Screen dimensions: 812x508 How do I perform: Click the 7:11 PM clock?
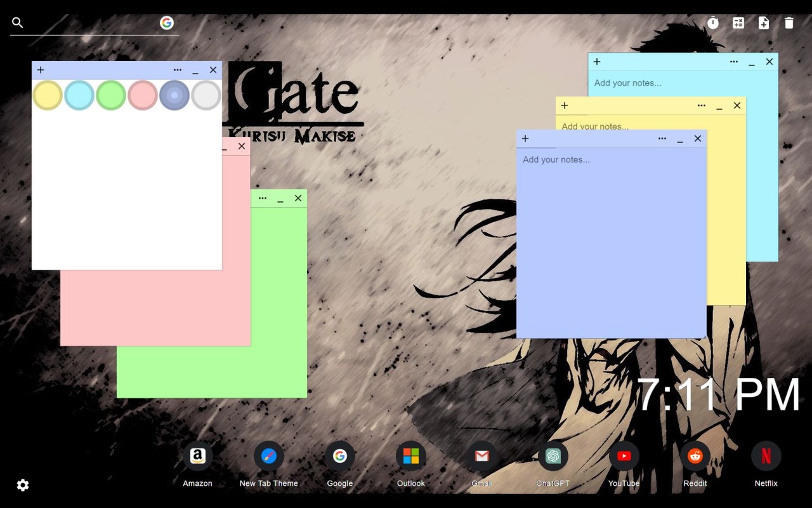click(719, 395)
